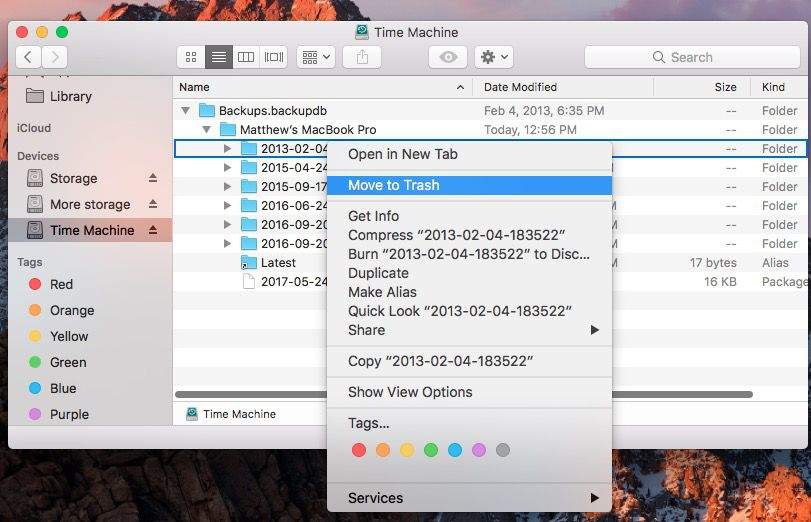The height and width of the screenshot is (522, 811).
Task: Apply green tag swatch in context menu
Action: [x=431, y=450]
